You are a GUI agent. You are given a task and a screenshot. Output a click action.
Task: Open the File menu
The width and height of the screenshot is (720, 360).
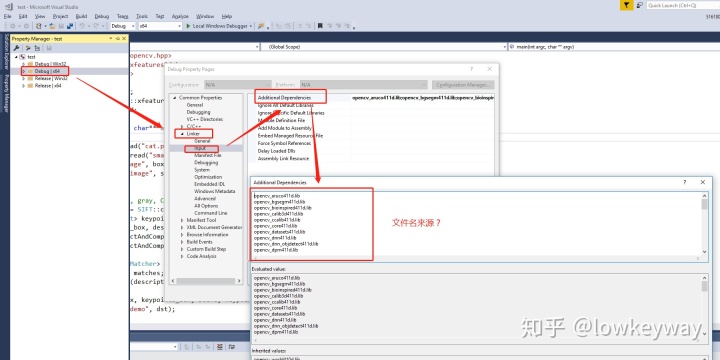point(7,16)
